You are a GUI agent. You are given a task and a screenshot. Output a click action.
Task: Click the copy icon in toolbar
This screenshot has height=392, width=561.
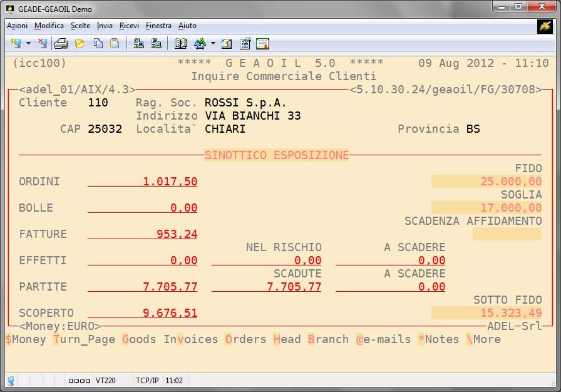point(98,43)
